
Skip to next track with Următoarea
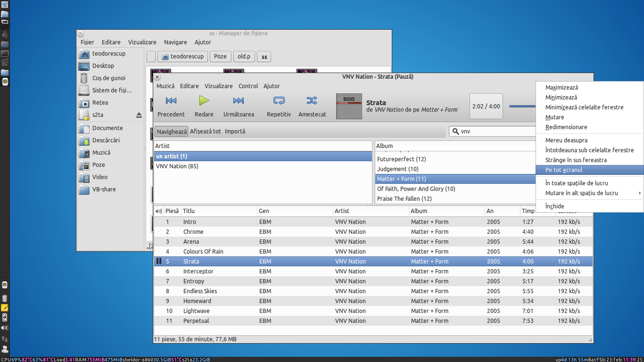[239, 106]
